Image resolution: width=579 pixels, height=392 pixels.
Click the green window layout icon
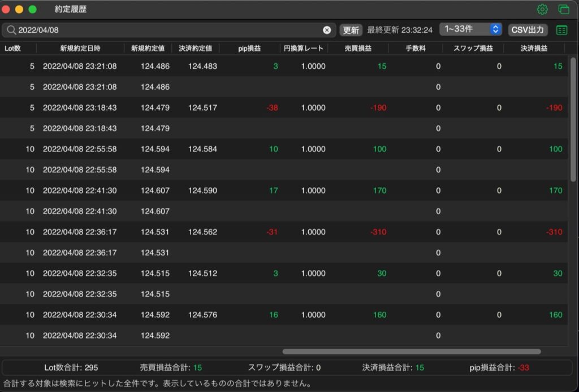click(564, 9)
